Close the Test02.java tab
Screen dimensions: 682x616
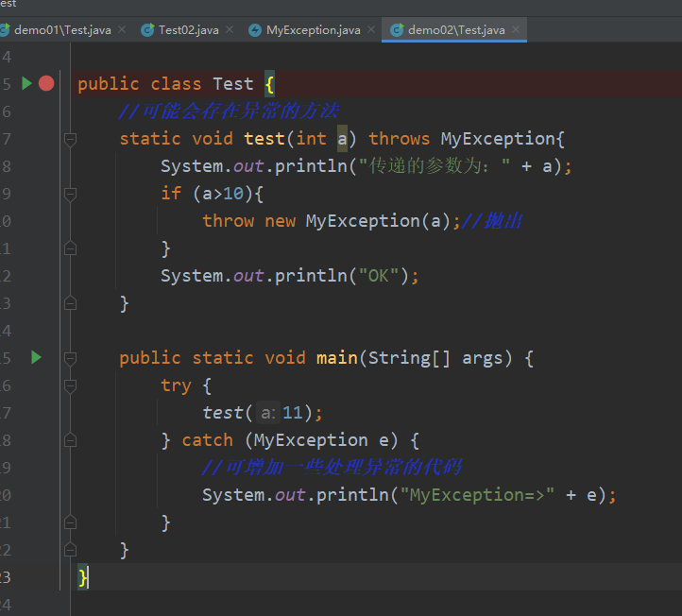click(x=230, y=29)
